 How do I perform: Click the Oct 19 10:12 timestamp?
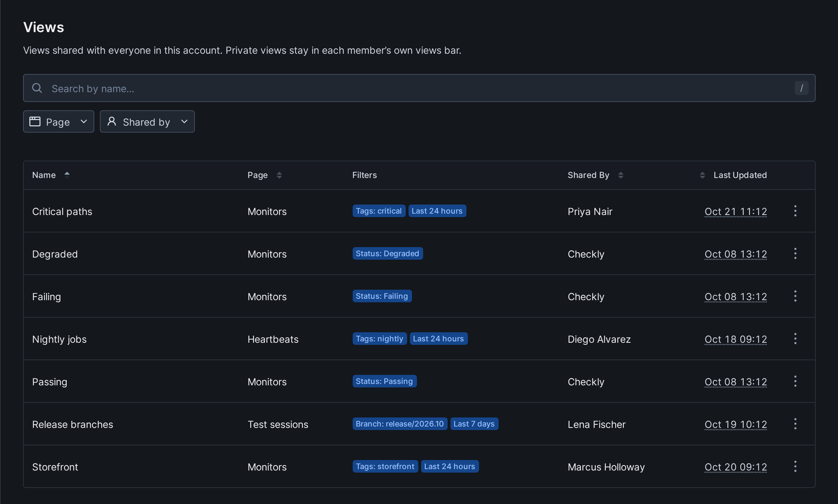click(x=736, y=424)
